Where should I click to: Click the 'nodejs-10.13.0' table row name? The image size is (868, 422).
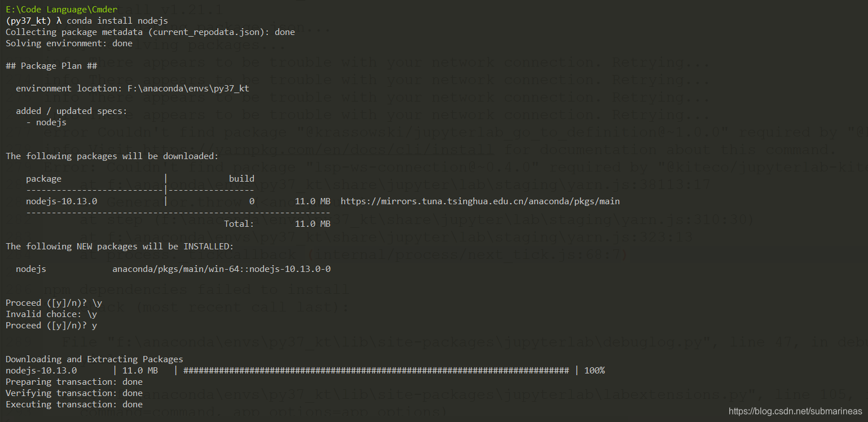click(x=61, y=201)
